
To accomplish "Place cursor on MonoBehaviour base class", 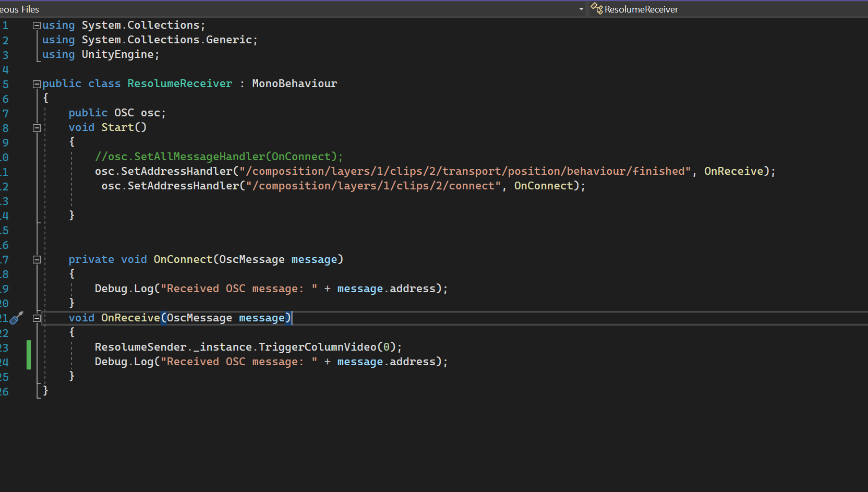I will pos(294,83).
